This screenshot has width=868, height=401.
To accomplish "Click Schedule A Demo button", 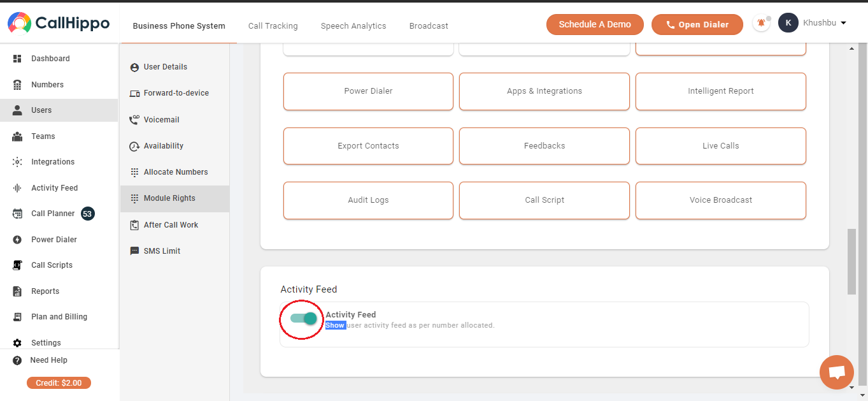I will click(x=595, y=24).
